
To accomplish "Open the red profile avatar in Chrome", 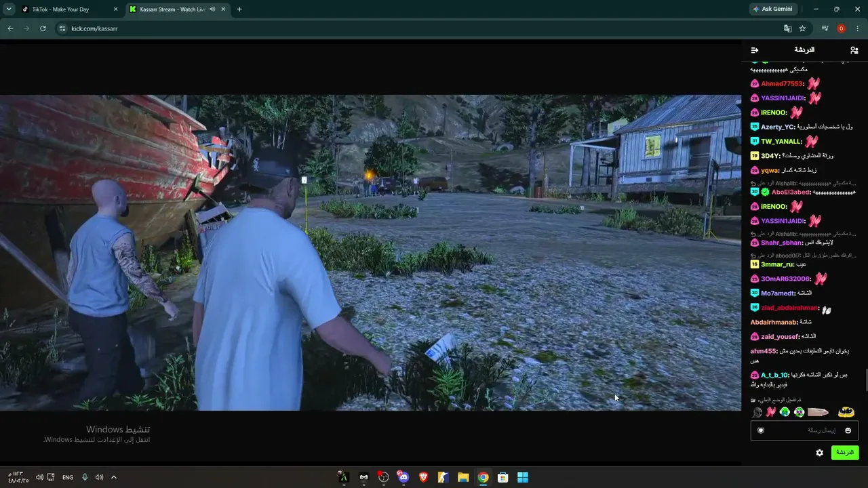I will (x=841, y=28).
